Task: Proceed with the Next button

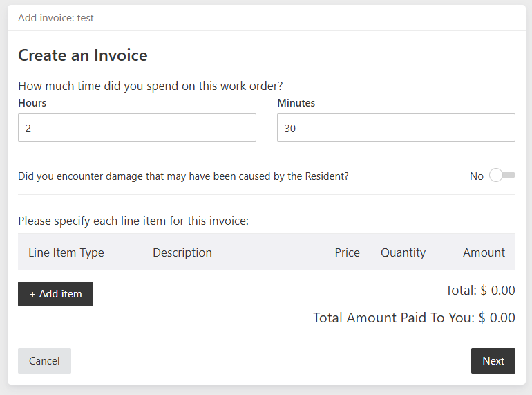Action: (x=493, y=360)
